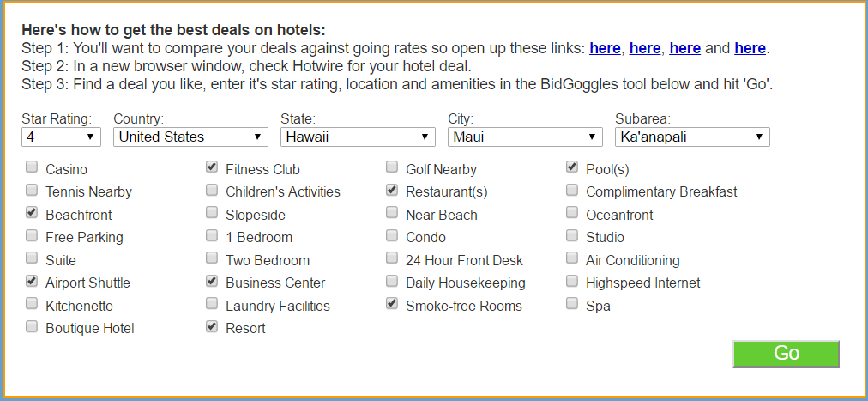868x401 pixels.
Task: Toggle the Resort checkbox off
Action: (212, 327)
